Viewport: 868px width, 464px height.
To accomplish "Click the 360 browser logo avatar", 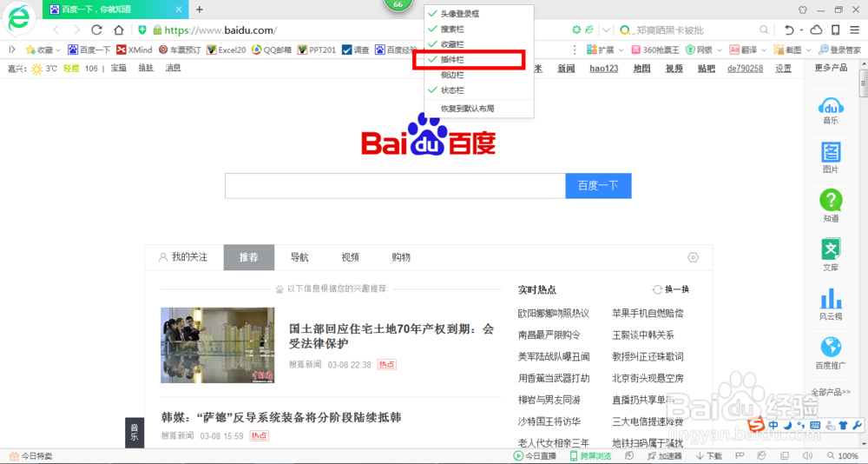I will 19,19.
